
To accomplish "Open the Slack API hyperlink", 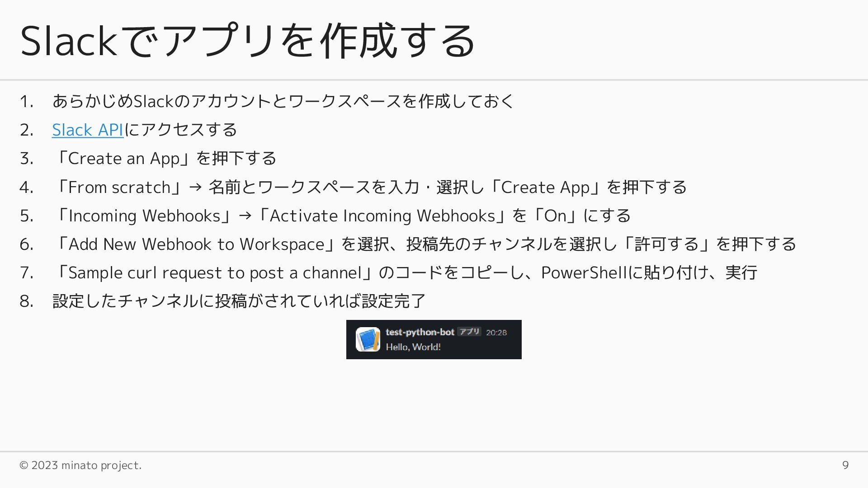I will pyautogui.click(x=88, y=130).
